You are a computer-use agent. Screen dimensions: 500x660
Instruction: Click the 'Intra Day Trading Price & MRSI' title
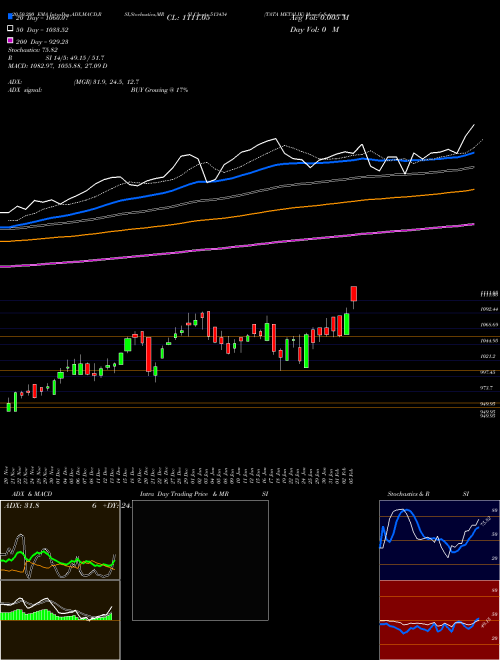[204, 494]
